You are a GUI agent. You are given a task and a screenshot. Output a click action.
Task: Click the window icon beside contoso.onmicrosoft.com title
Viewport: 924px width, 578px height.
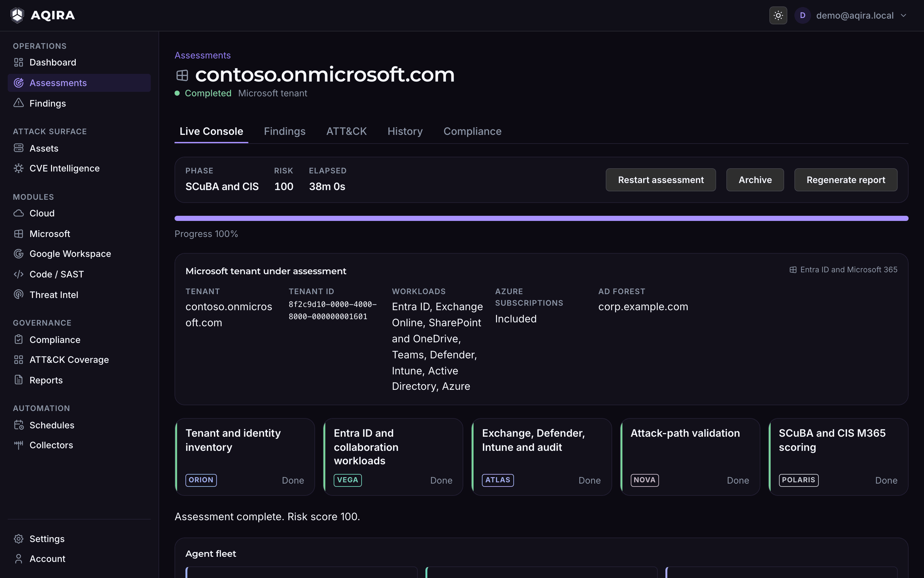coord(182,75)
